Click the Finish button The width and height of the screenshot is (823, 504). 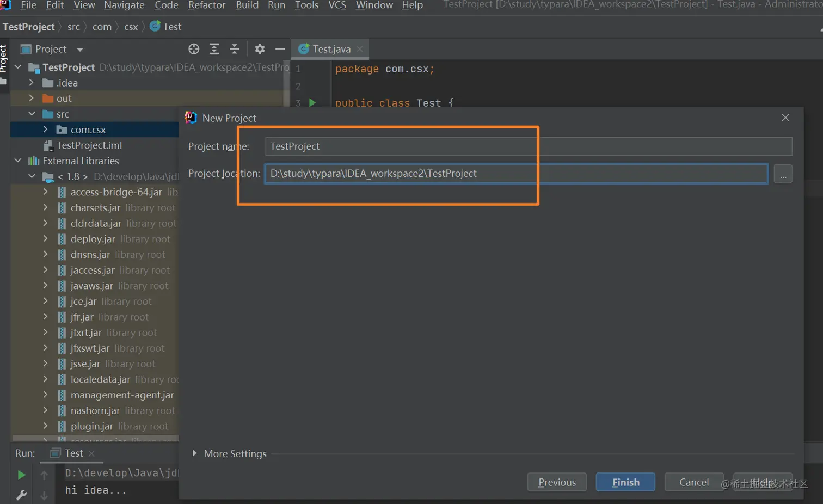[625, 482]
